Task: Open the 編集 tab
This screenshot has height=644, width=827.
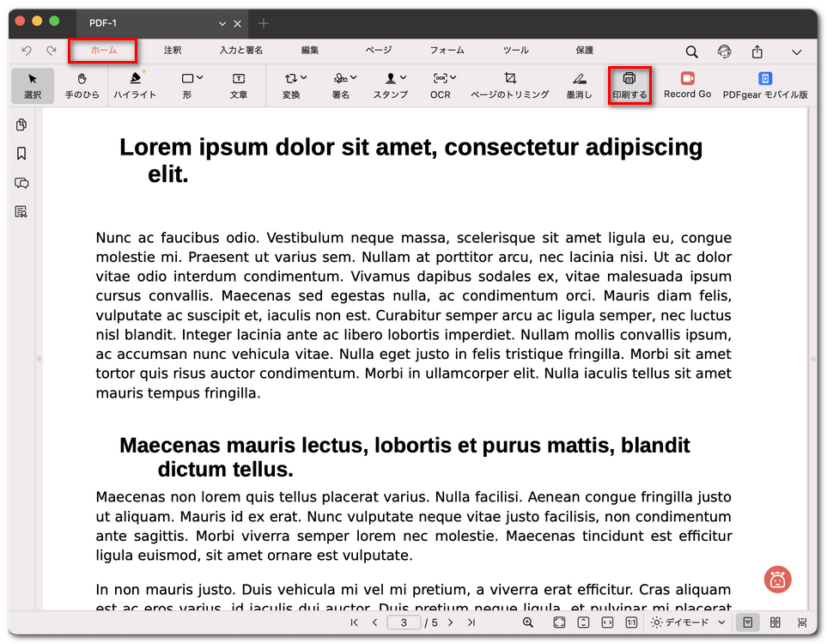Action: [x=310, y=51]
